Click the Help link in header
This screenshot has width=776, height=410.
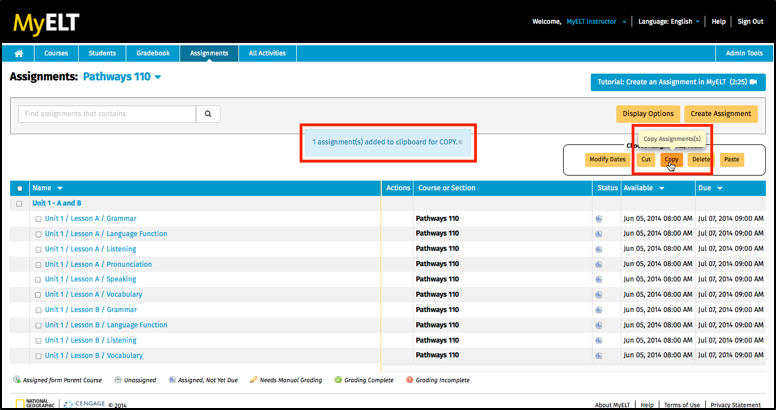pos(718,22)
